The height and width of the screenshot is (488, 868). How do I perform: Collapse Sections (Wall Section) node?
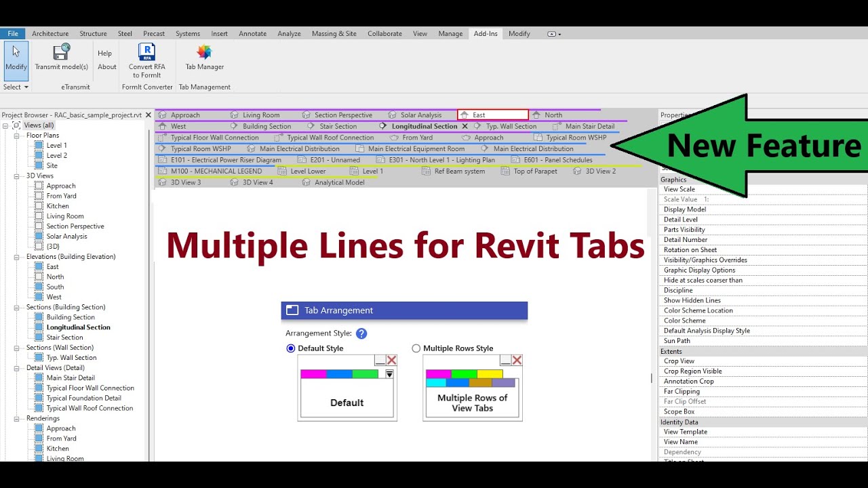click(16, 348)
